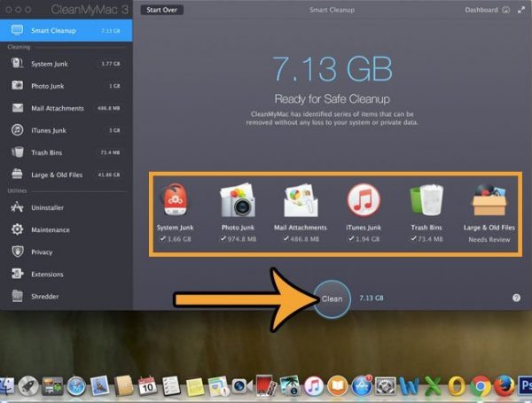Click the Uninstaller sidebar icon
The height and width of the screenshot is (403, 532).
point(18,207)
